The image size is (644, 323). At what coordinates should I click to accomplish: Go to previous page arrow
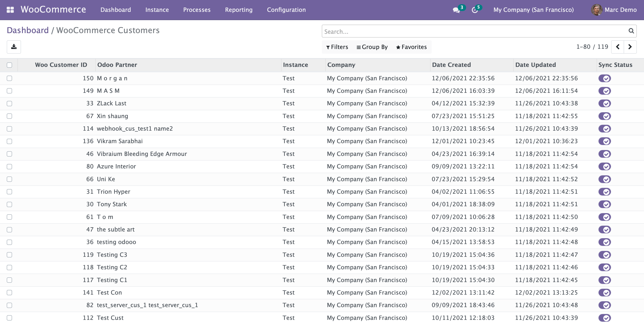(x=618, y=47)
